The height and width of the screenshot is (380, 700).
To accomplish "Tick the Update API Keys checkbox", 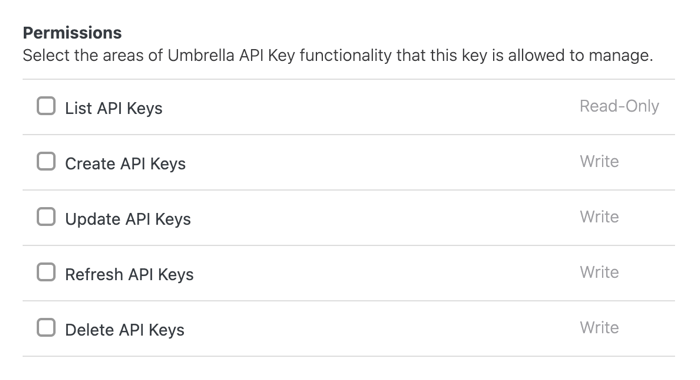I will [46, 217].
